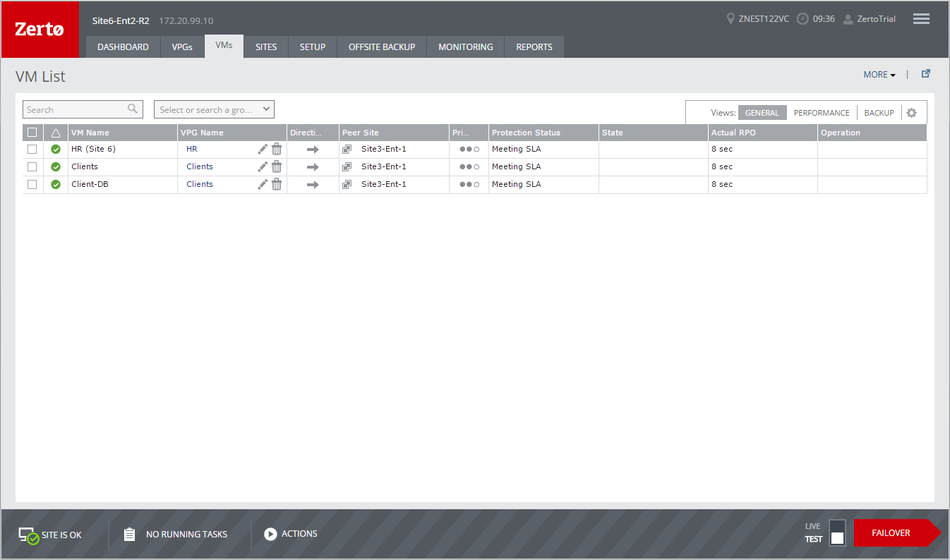Edit VPG in the Clients VM row

pyautogui.click(x=263, y=166)
